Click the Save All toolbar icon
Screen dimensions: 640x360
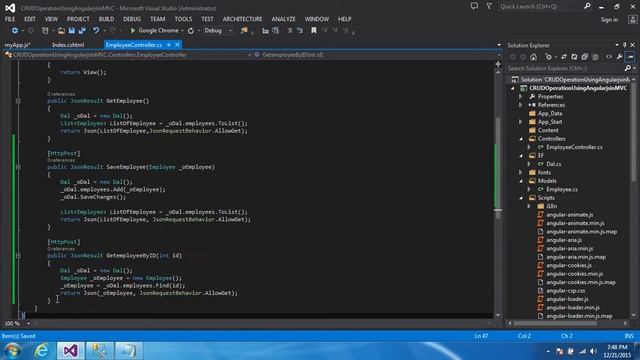click(x=82, y=31)
